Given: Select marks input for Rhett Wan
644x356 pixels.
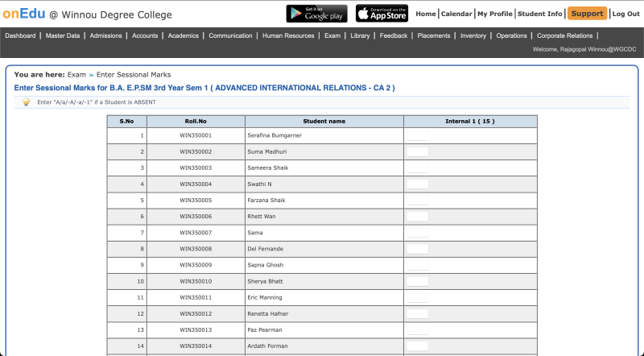Looking at the screenshot, I should click(417, 217).
